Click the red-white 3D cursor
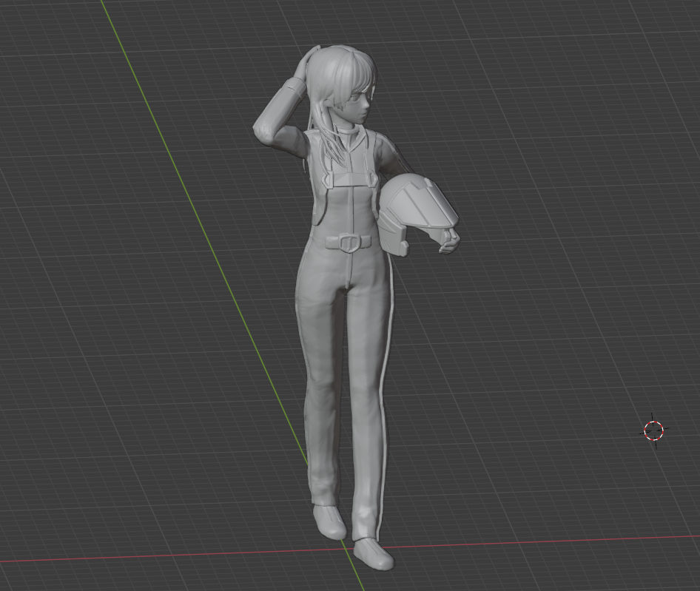This screenshot has height=591, width=700. 654,430
